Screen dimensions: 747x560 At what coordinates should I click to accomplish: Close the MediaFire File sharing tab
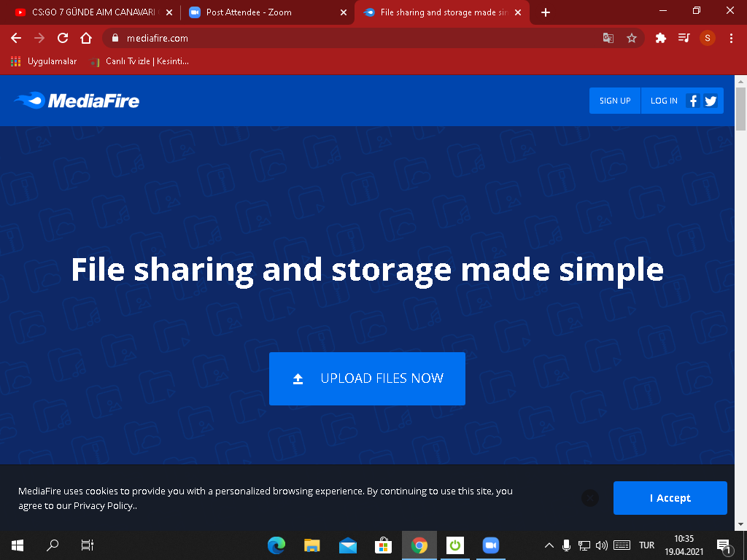click(518, 12)
